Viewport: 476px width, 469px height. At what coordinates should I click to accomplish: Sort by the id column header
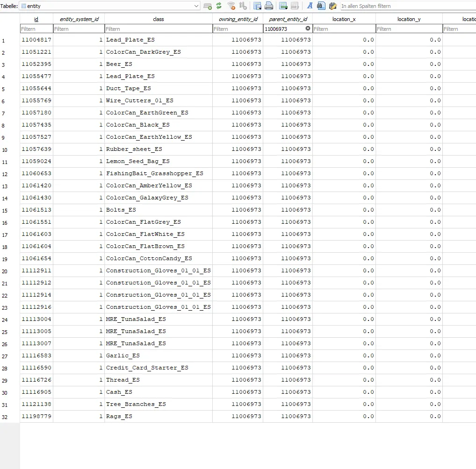click(x=36, y=19)
